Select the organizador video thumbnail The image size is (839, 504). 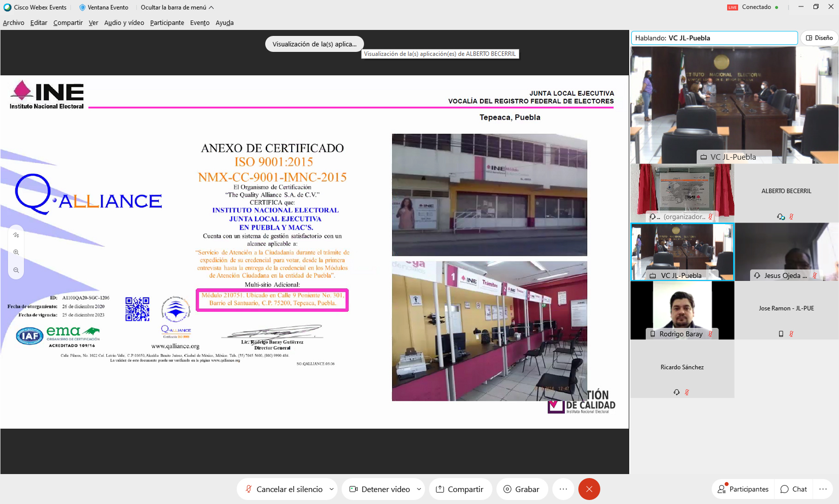point(682,193)
